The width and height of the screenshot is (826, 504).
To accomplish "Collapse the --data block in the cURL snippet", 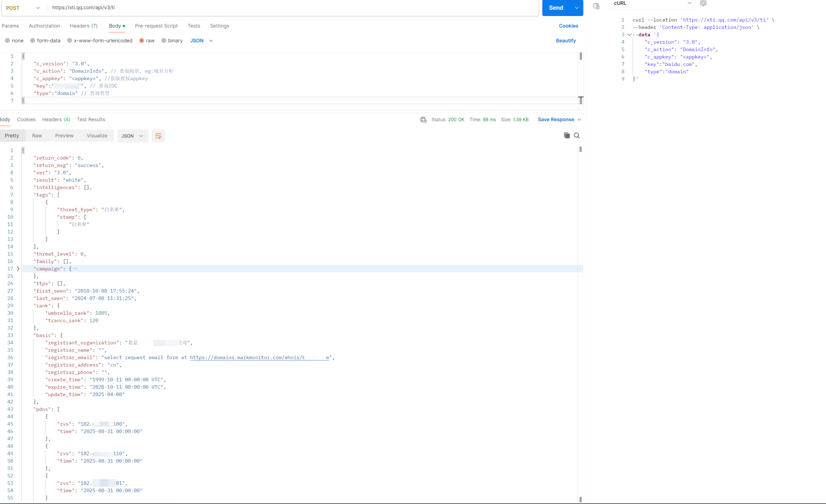I will [x=629, y=34].
